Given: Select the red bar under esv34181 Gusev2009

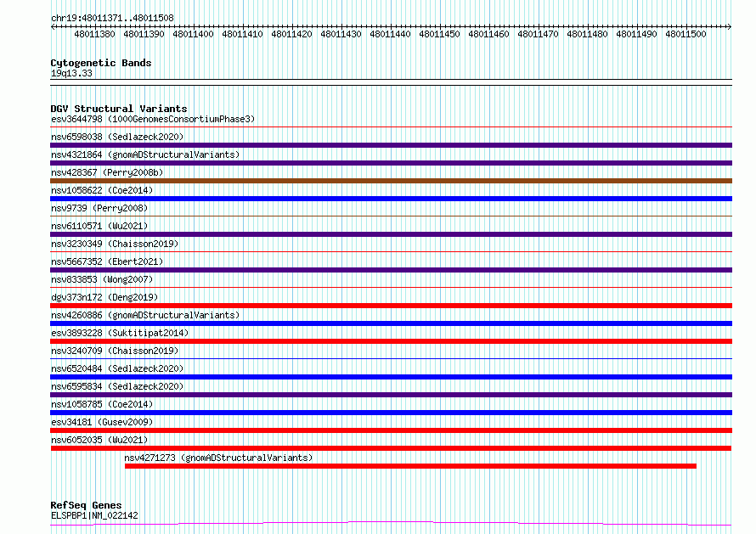Looking at the screenshot, I should click(x=391, y=430).
